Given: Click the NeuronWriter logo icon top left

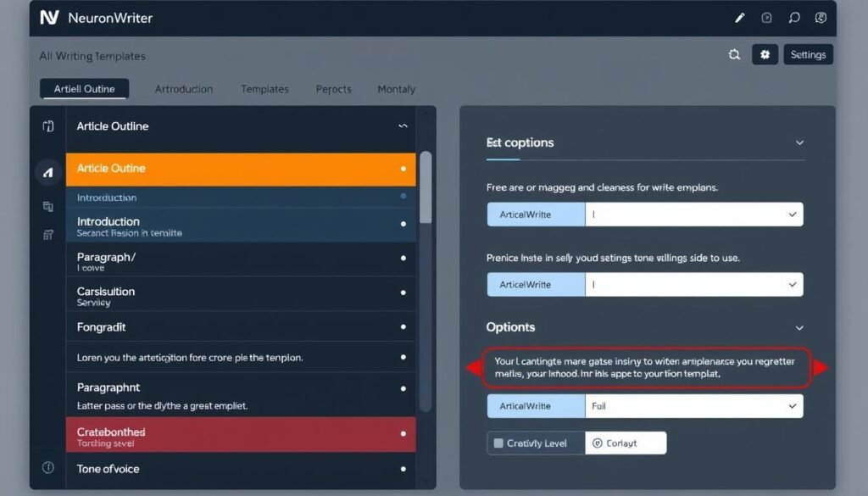Looking at the screenshot, I should click(47, 17).
